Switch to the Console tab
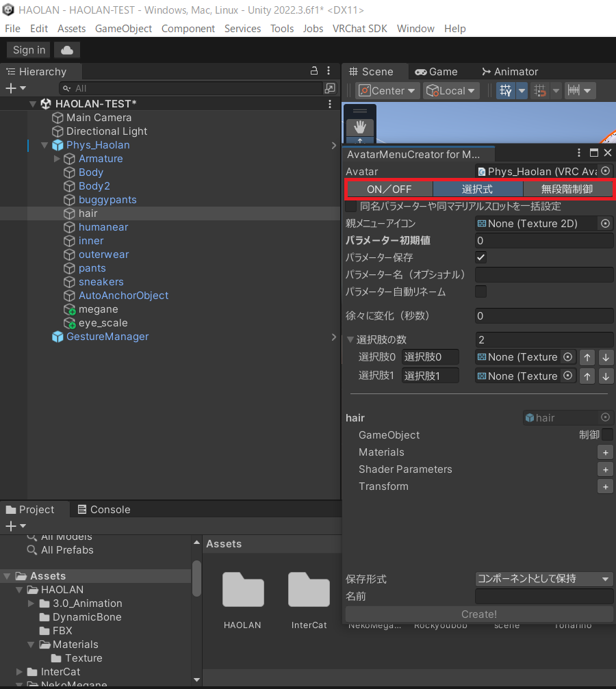This screenshot has width=616, height=689. pyautogui.click(x=104, y=510)
